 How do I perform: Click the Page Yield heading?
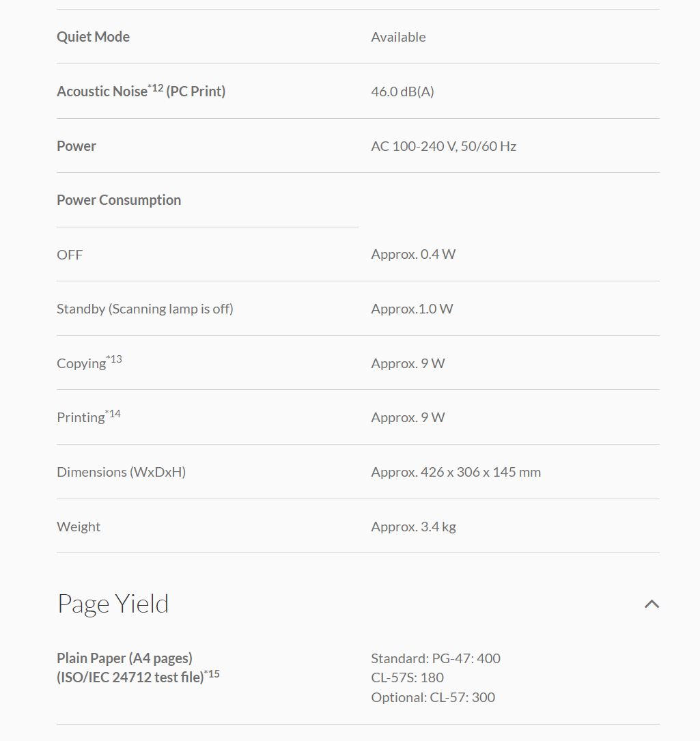pyautogui.click(x=113, y=604)
